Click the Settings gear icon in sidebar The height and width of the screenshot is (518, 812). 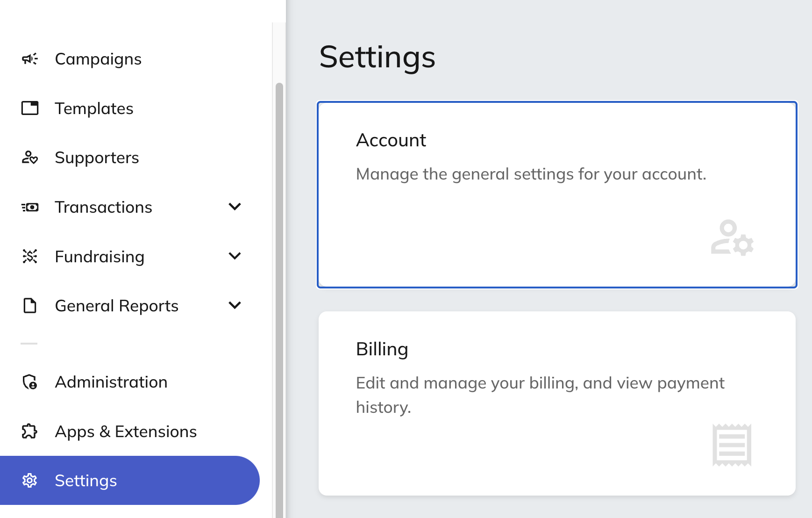tap(29, 480)
